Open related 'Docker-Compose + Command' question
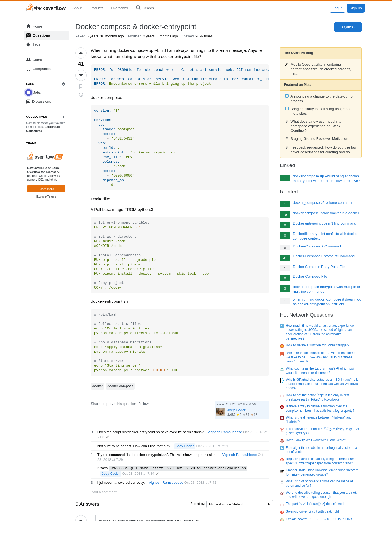The image size is (392, 545). [317, 246]
